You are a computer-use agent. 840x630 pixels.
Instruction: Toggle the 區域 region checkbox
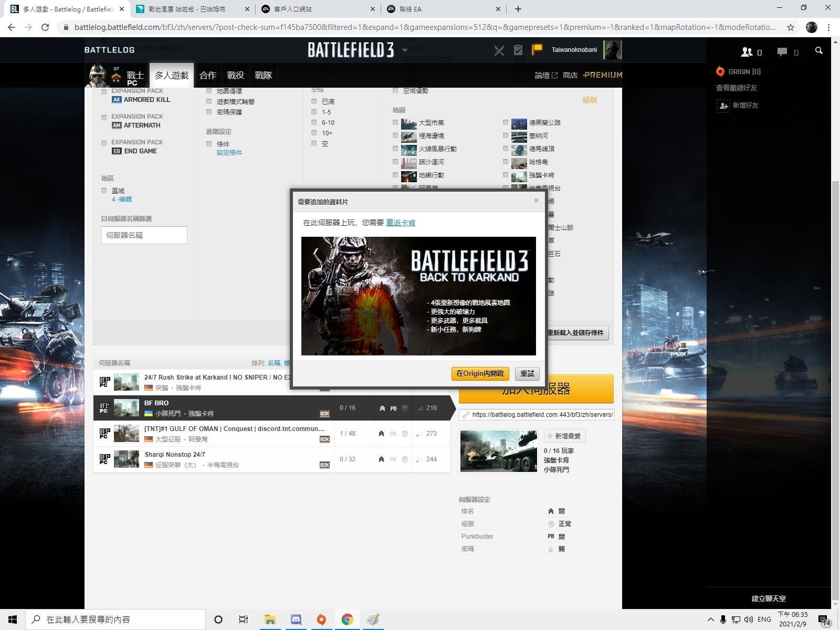pyautogui.click(x=104, y=191)
